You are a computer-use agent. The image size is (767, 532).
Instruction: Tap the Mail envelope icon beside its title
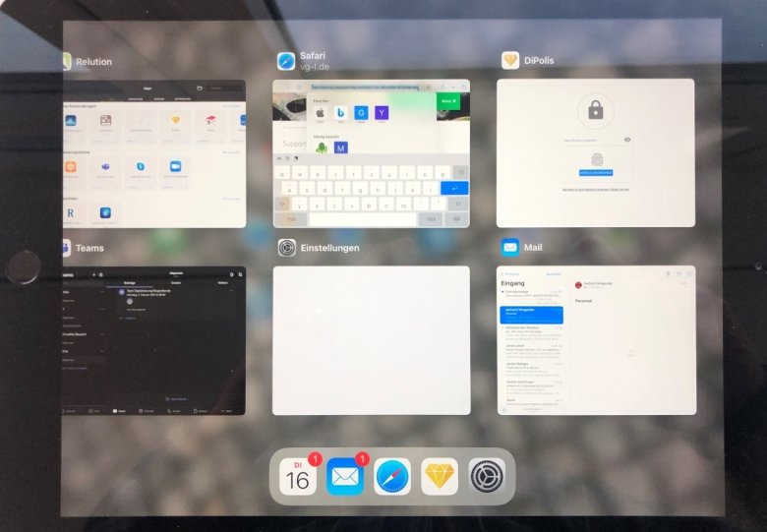click(510, 247)
